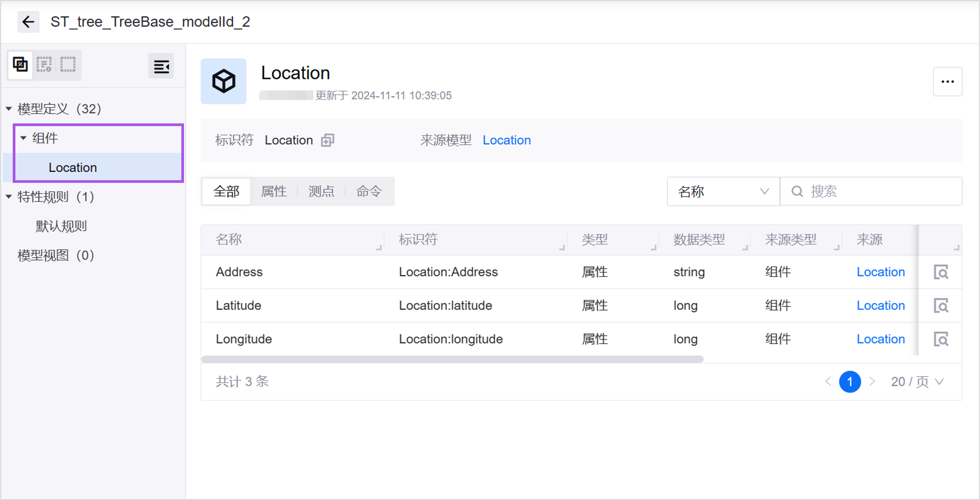The image size is (980, 500).
Task: Select the model definition view icon
Action: 20,65
